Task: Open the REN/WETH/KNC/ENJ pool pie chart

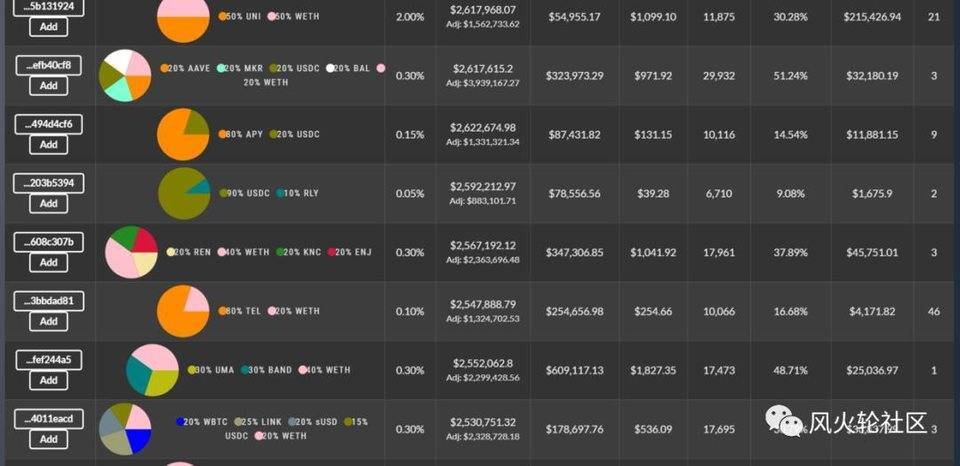Action: coord(132,252)
